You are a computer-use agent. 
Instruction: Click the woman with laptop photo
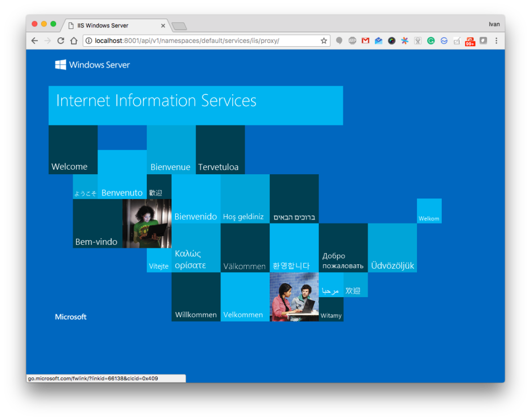coord(147,223)
